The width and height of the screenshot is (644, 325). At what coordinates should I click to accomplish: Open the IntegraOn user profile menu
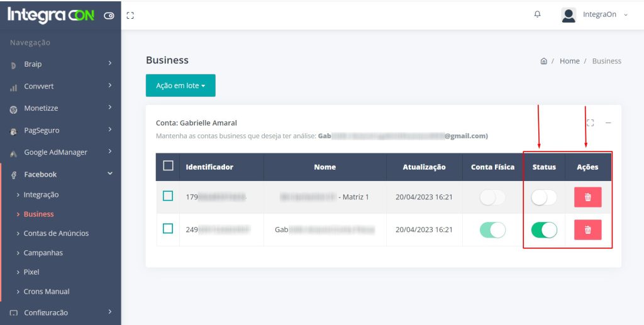[x=594, y=14]
